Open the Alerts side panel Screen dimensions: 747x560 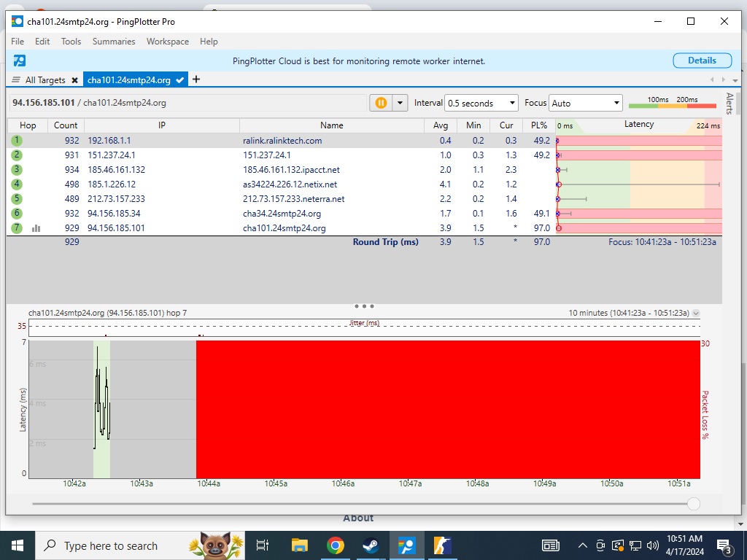point(729,104)
